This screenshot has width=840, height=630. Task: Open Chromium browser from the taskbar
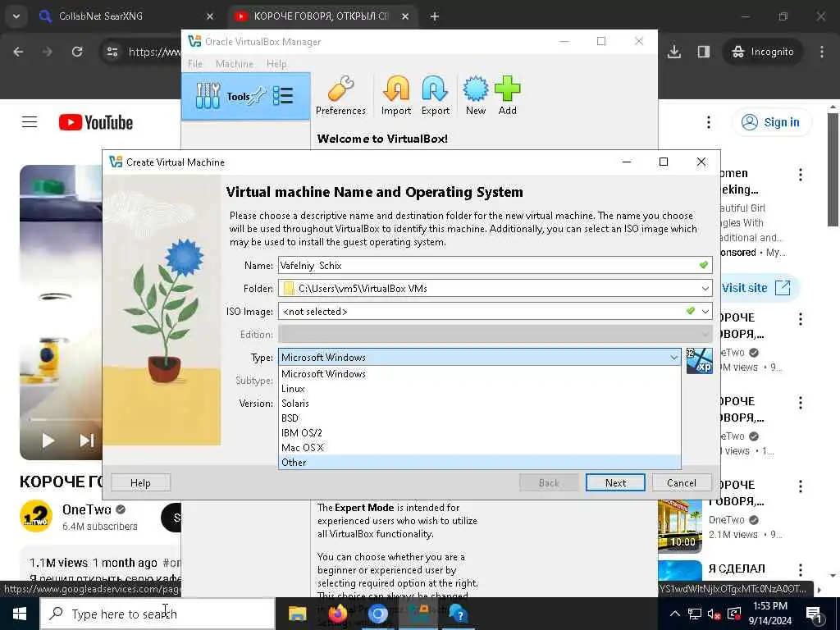click(x=377, y=614)
